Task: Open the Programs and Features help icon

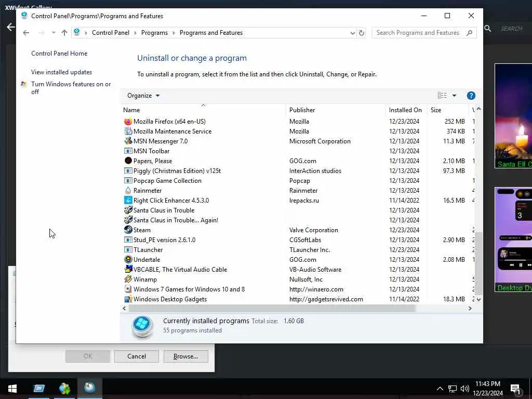Action: coord(471,96)
